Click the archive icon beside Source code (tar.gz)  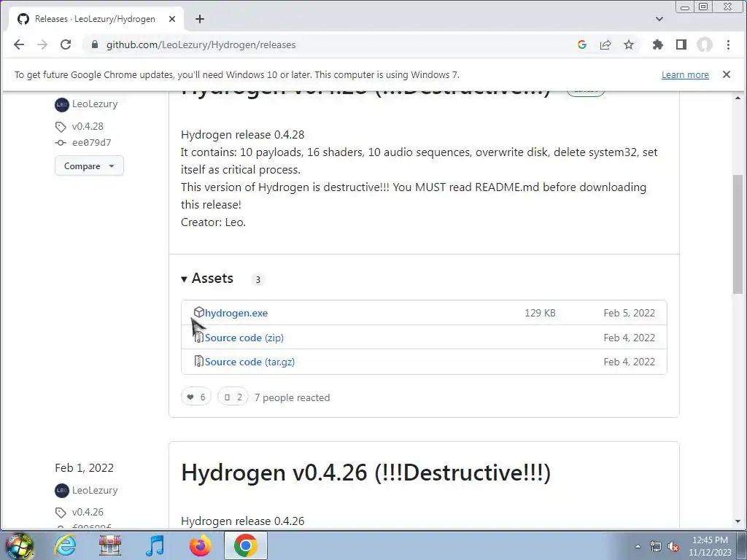(199, 362)
